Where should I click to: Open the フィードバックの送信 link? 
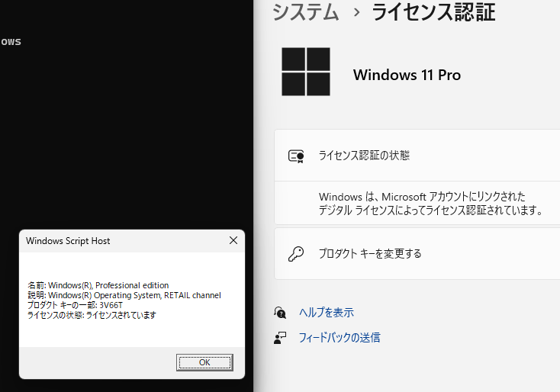[x=340, y=338]
